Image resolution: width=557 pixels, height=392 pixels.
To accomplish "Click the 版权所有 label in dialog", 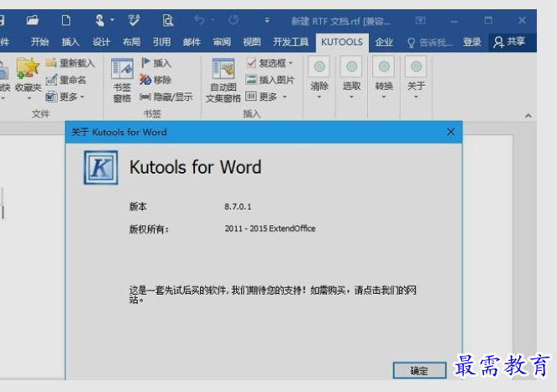I will 149,229.
